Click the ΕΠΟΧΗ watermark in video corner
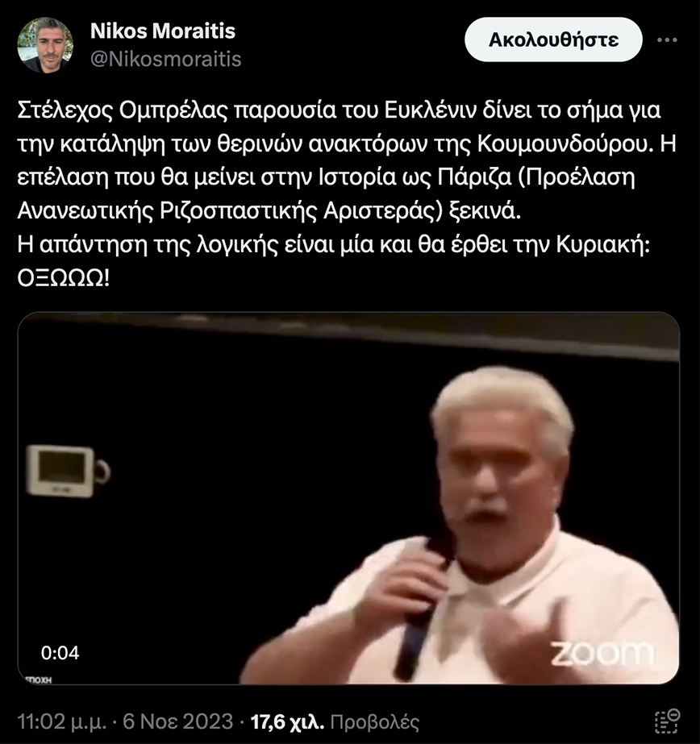This screenshot has height=744, width=700. 38,680
